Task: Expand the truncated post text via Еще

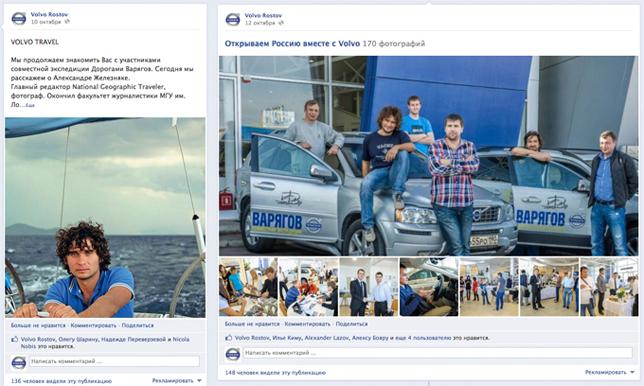Action: [x=30, y=106]
